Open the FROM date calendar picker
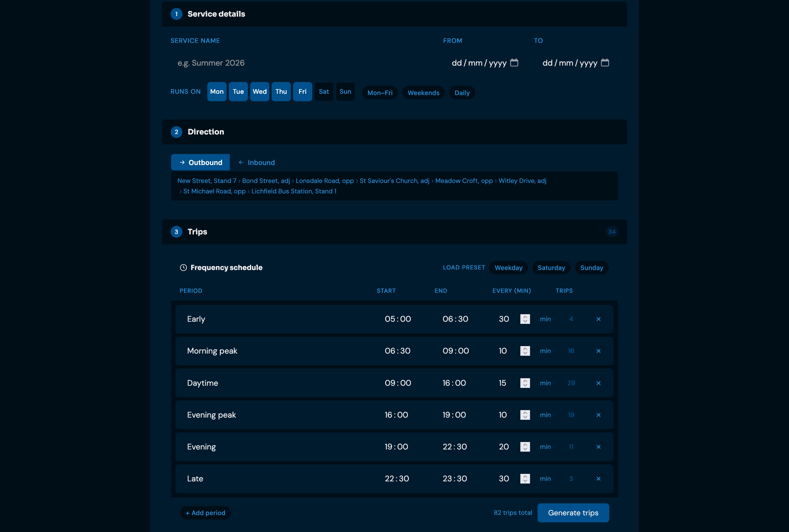Screen dimensions: 789x532 coord(514,63)
